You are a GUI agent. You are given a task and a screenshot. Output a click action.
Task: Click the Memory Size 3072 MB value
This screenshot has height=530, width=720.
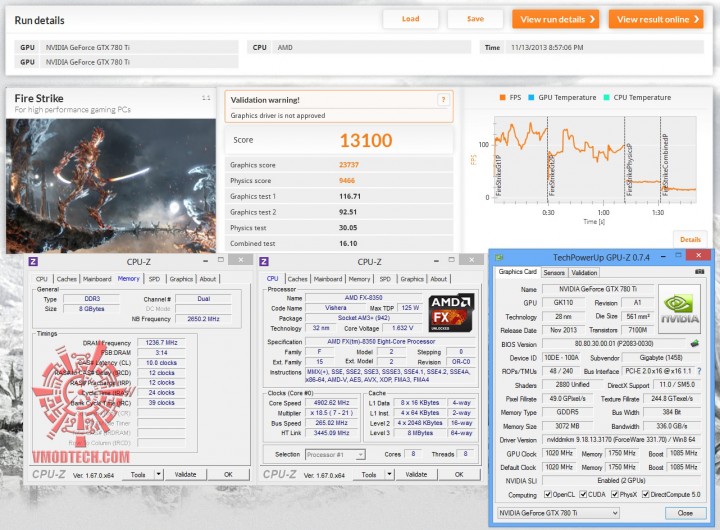(x=567, y=426)
